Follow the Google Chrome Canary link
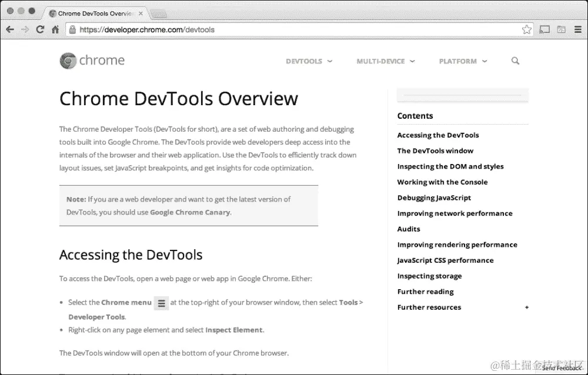588x375 pixels. click(x=190, y=212)
